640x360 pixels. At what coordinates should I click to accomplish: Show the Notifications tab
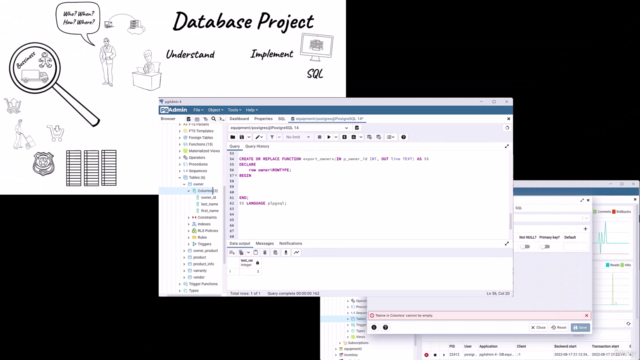[291, 243]
